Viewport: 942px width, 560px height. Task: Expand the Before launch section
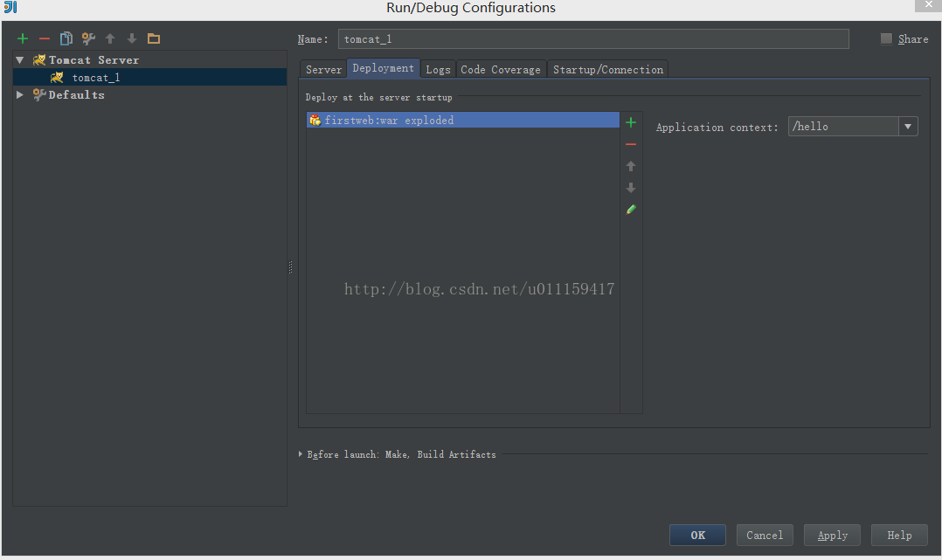coord(301,454)
